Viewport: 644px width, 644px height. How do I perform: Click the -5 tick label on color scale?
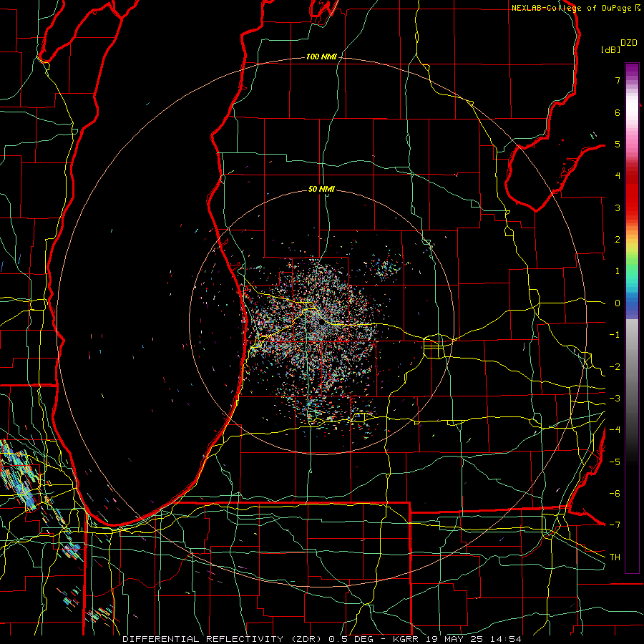click(615, 462)
